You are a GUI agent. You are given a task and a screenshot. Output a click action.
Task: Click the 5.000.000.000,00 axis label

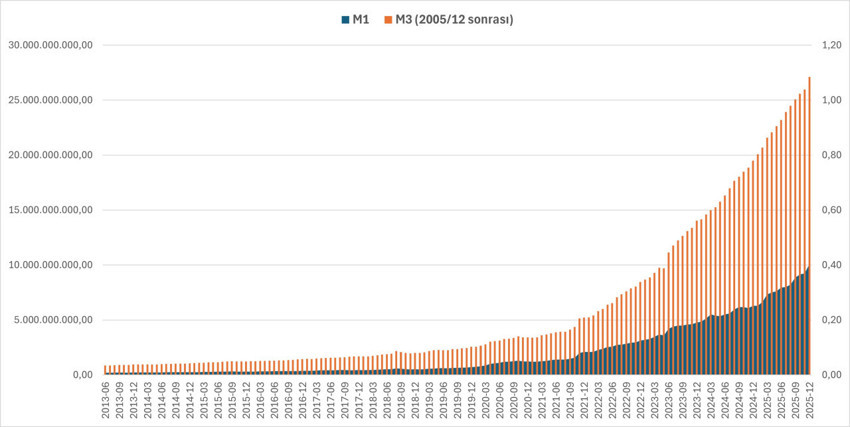53,320
